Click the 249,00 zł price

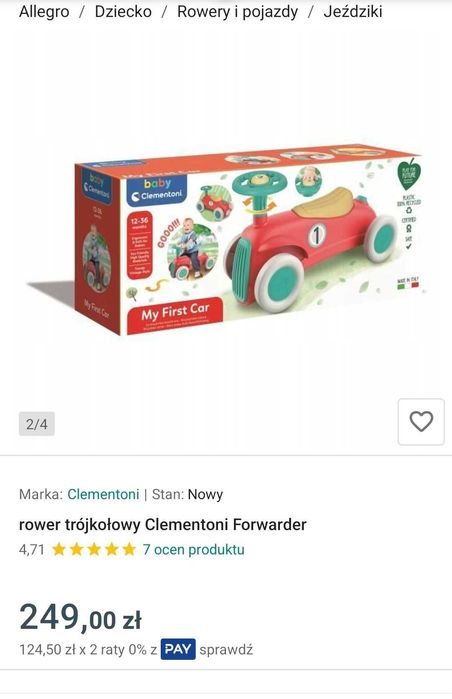tap(81, 617)
